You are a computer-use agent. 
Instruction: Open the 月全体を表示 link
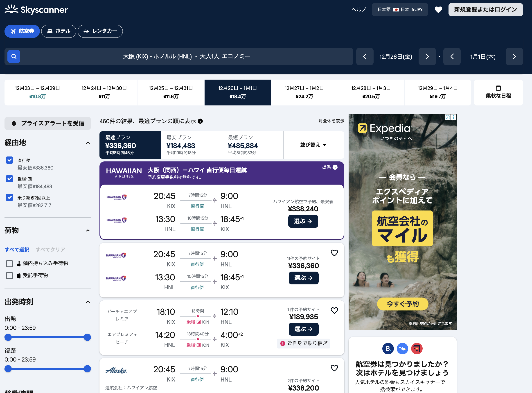[331, 121]
